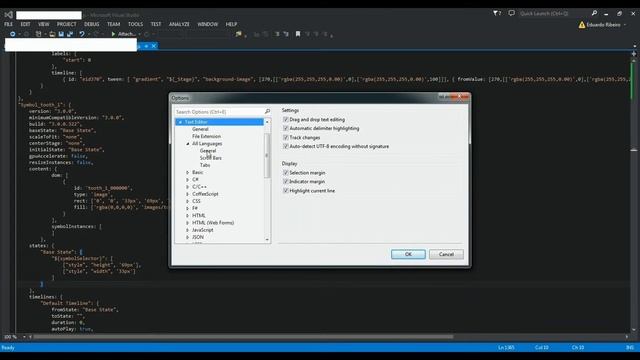Select Tabs under All Languages
This screenshot has width=640, height=360.
click(x=205, y=165)
